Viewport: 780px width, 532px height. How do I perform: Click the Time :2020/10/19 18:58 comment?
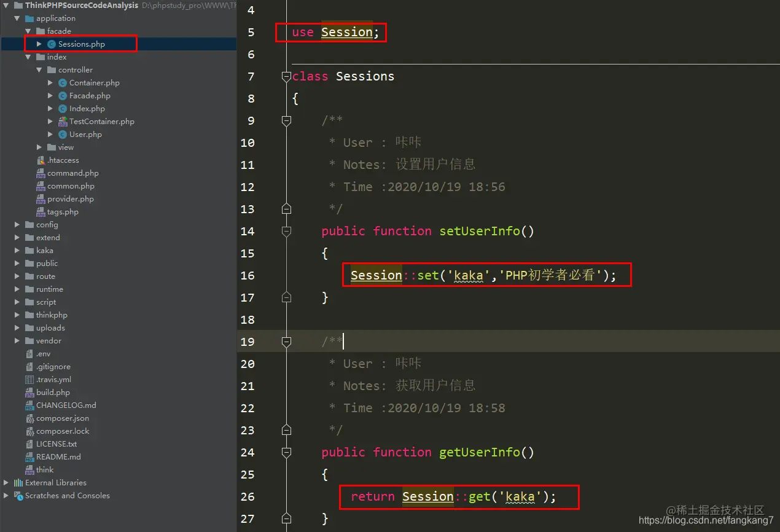(424, 408)
